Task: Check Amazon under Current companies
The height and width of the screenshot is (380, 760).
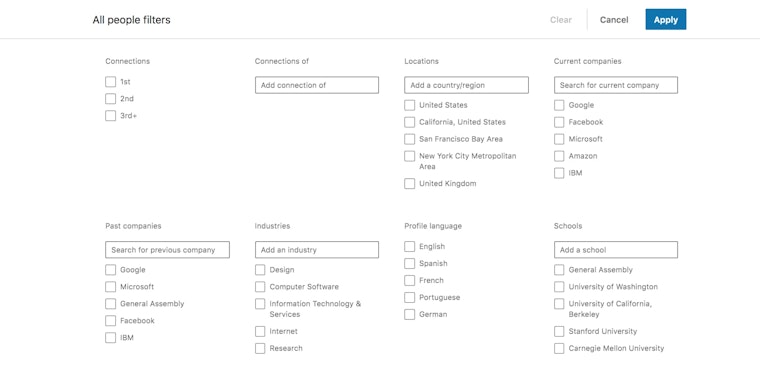Action: click(x=559, y=156)
